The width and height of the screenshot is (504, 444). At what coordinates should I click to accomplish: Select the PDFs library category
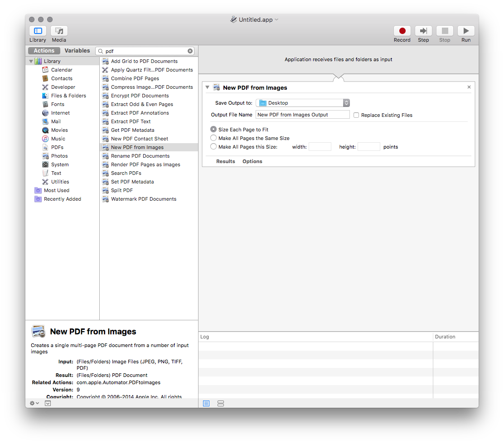(57, 147)
